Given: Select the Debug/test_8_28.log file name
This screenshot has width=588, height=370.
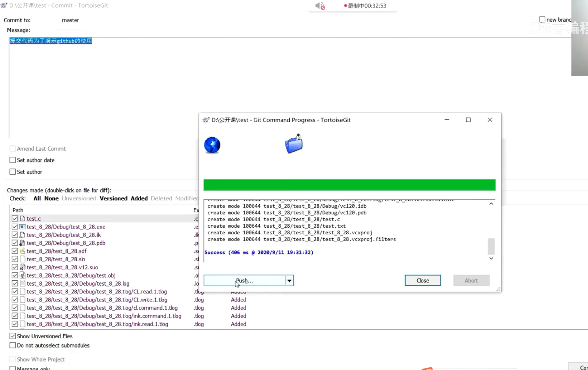Looking at the screenshot, I should (x=78, y=284).
